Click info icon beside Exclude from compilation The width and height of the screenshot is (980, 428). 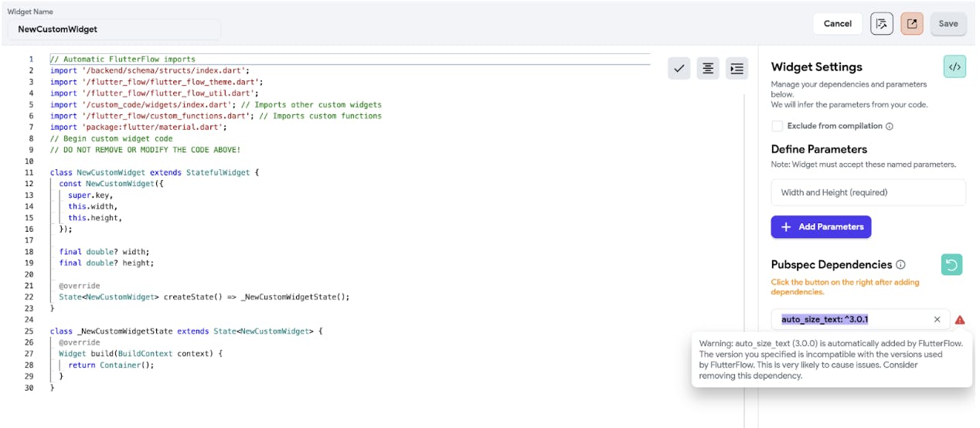click(890, 126)
